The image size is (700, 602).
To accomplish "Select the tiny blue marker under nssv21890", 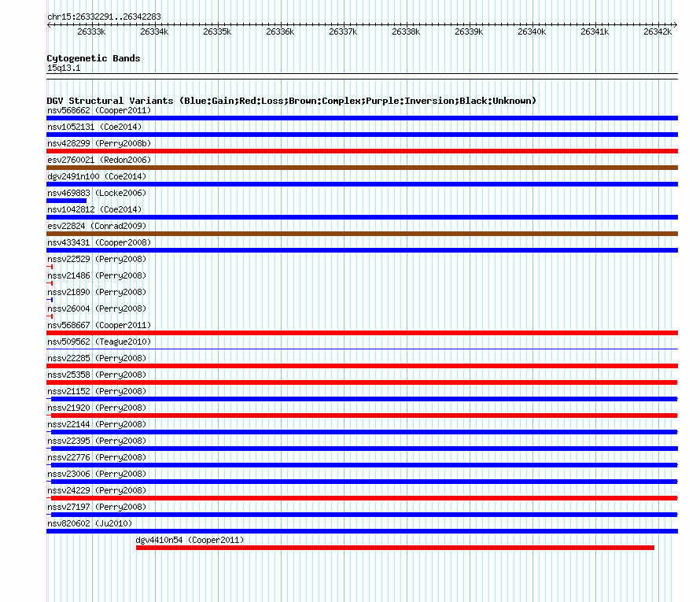I will 50,300.
